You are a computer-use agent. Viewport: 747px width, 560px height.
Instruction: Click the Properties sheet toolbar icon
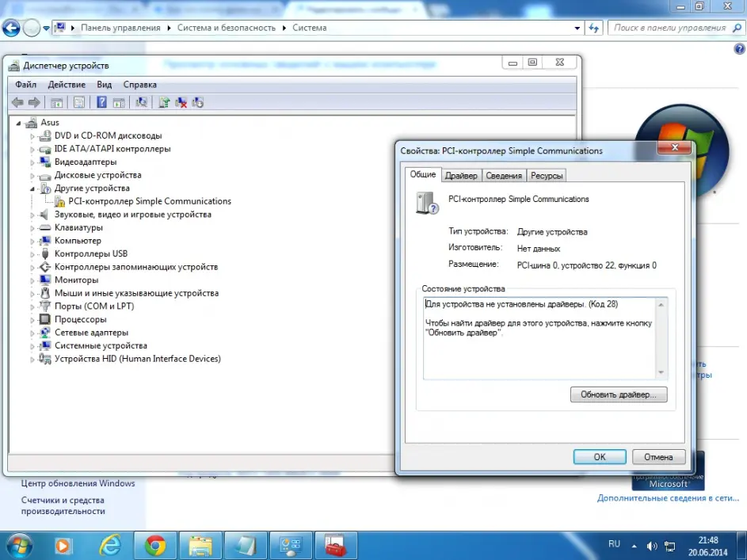(x=78, y=102)
